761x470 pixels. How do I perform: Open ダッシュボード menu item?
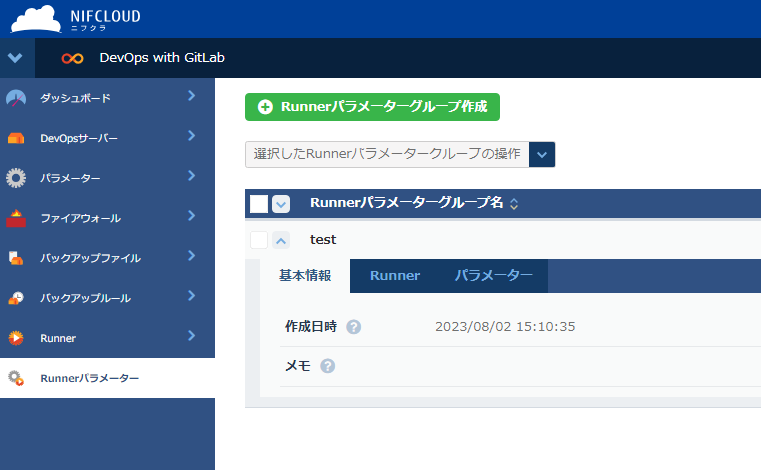tap(107, 98)
